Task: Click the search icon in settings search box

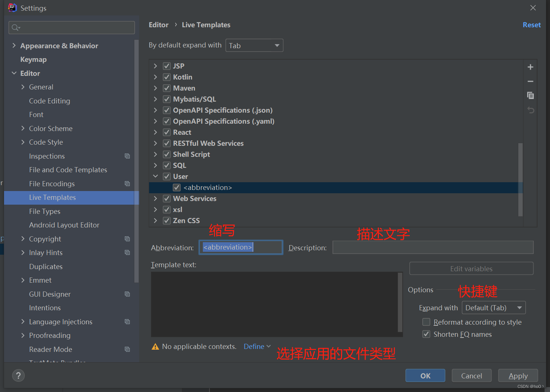Action: coord(16,28)
